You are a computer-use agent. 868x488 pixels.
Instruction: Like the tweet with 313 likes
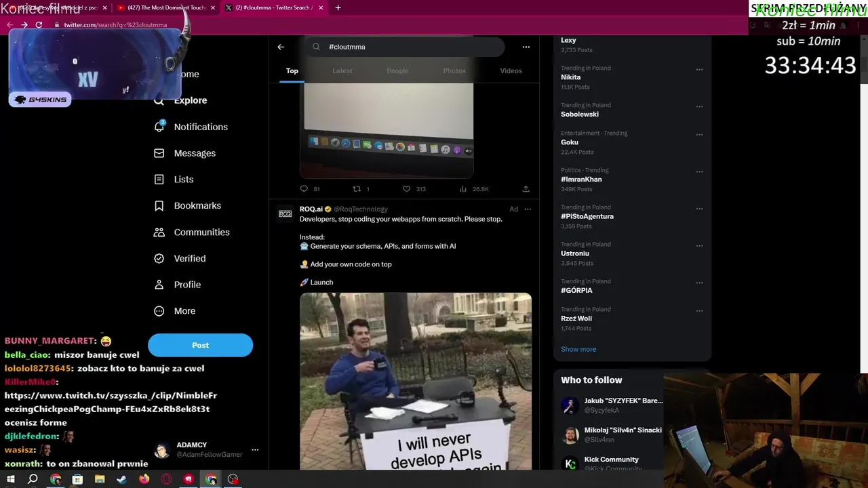[406, 189]
